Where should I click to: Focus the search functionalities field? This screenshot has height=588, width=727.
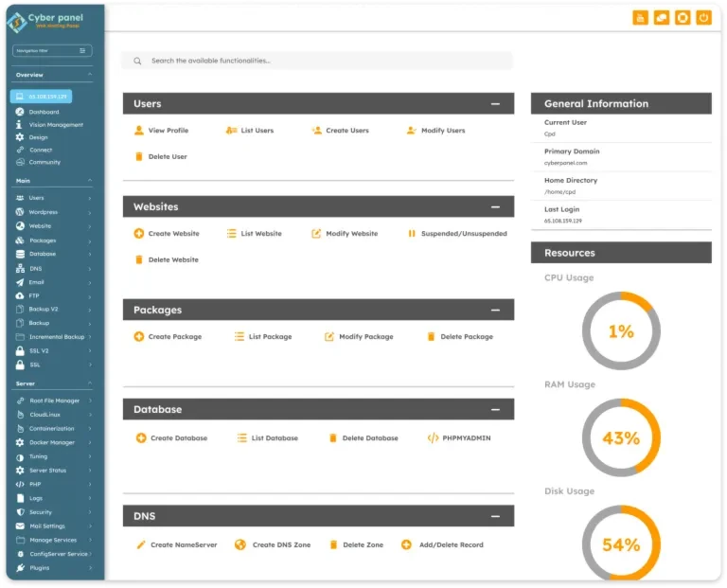(317, 61)
